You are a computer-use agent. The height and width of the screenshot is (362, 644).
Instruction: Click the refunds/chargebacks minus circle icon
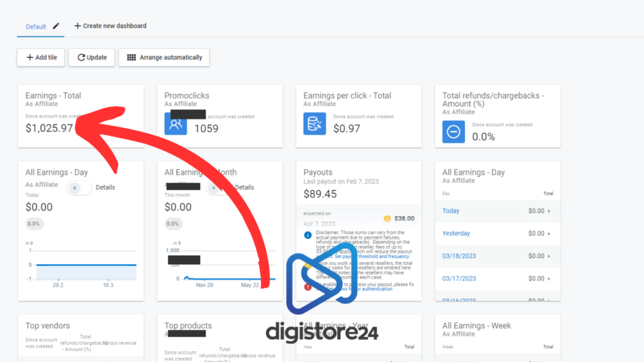pos(453,131)
